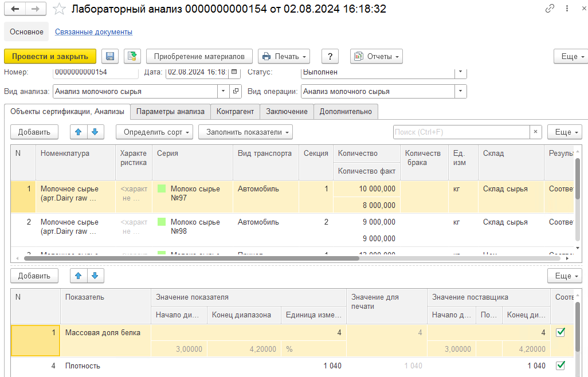
Task: Toggle conformity checkbox for Массовая доля белка
Action: click(560, 332)
